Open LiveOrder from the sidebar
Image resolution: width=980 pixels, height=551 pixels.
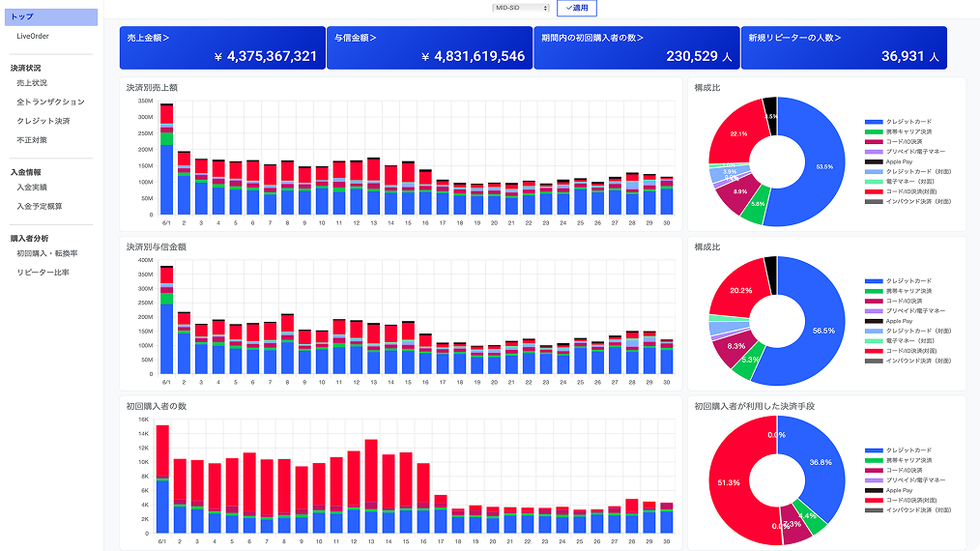point(33,36)
